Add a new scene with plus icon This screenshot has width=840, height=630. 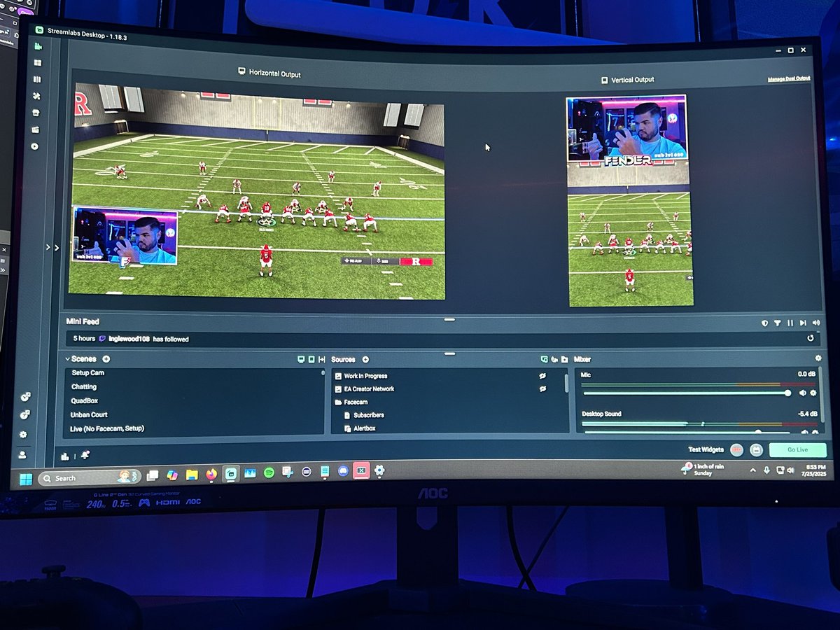tap(106, 359)
